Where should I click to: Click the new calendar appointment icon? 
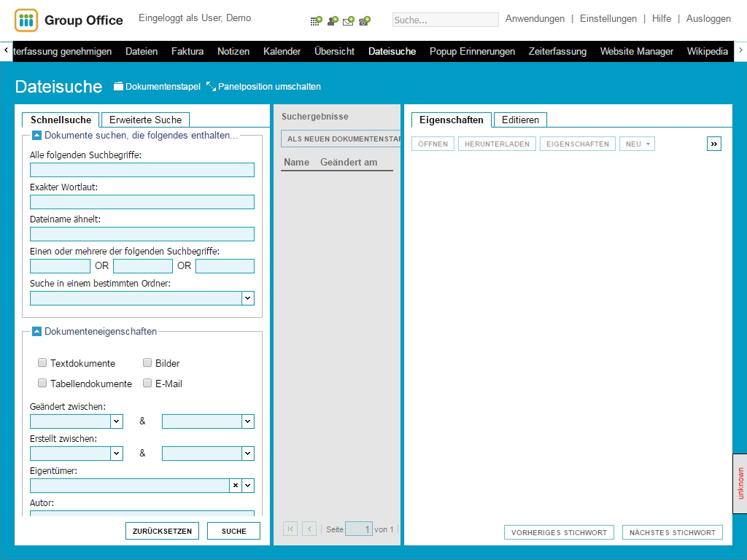tap(316, 21)
